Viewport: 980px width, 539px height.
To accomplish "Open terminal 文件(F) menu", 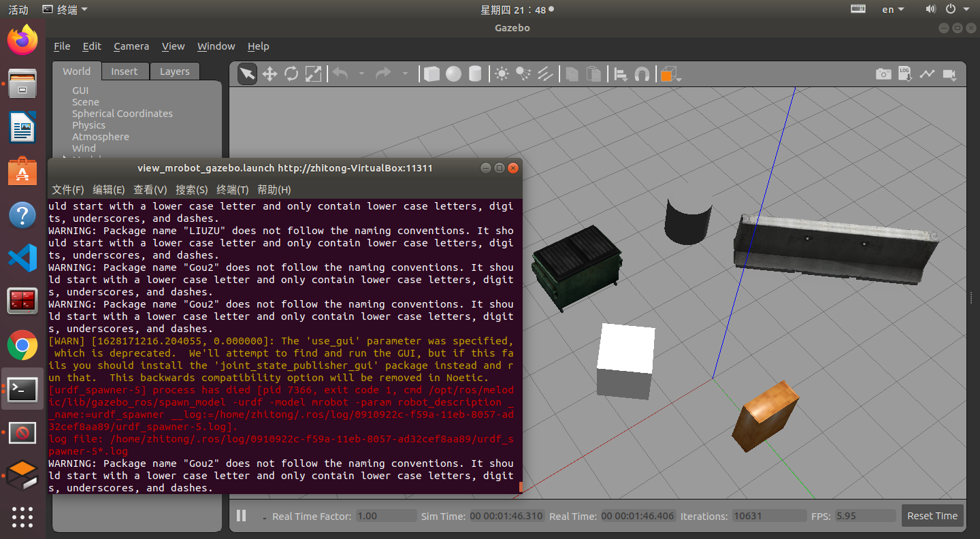I will point(68,190).
